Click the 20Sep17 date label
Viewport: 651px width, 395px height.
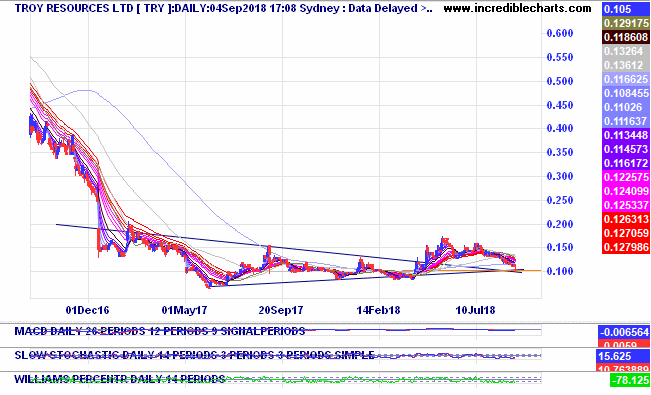(281, 310)
